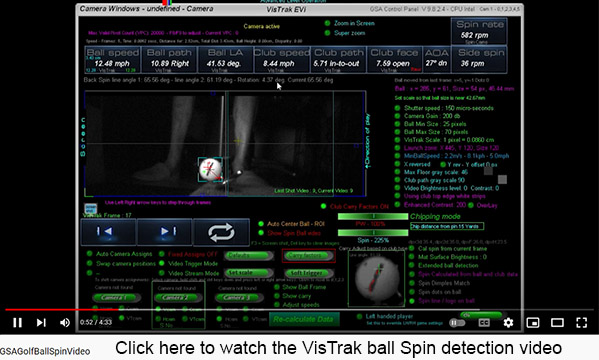This screenshot has height=360, width=599.
Task: Click the Soft trigger button
Action: (x=307, y=273)
